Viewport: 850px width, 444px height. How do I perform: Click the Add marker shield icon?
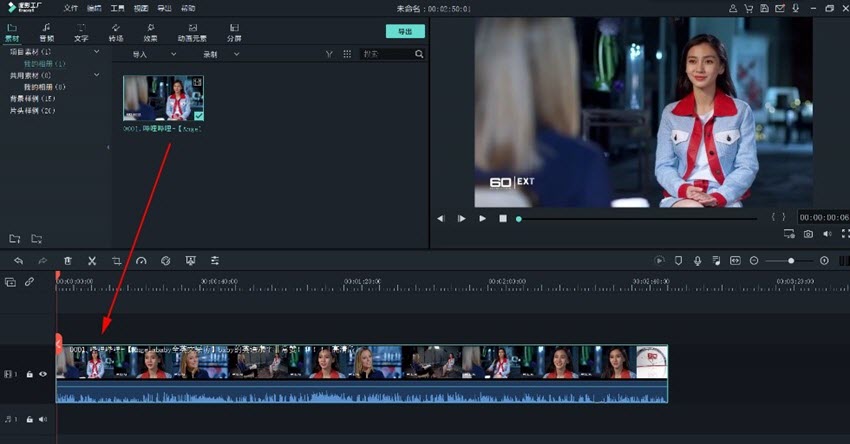coord(678,261)
